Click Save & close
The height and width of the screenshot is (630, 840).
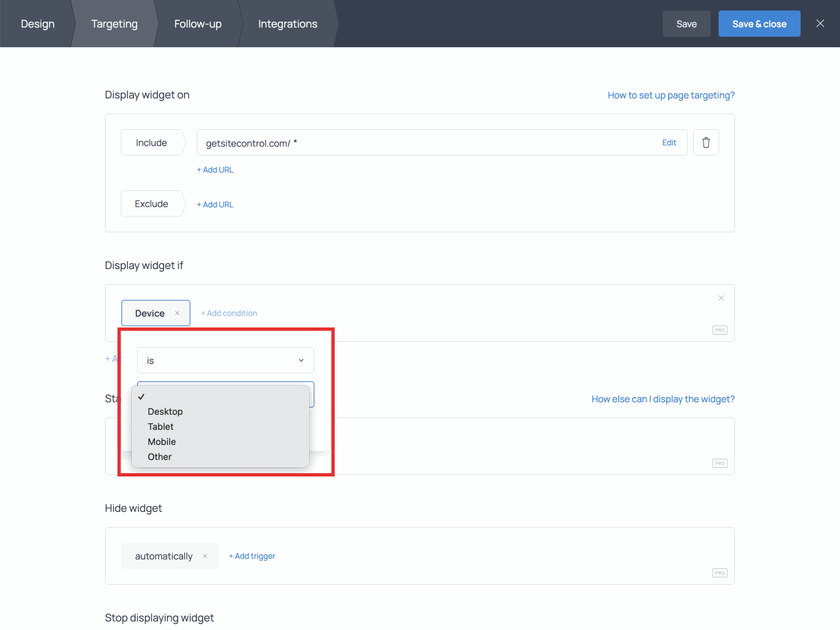tap(759, 23)
